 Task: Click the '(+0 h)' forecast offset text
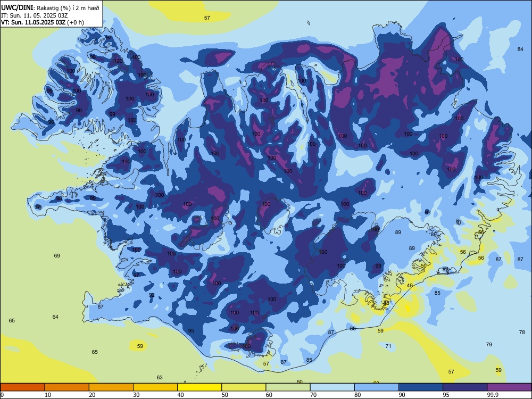coord(76,22)
